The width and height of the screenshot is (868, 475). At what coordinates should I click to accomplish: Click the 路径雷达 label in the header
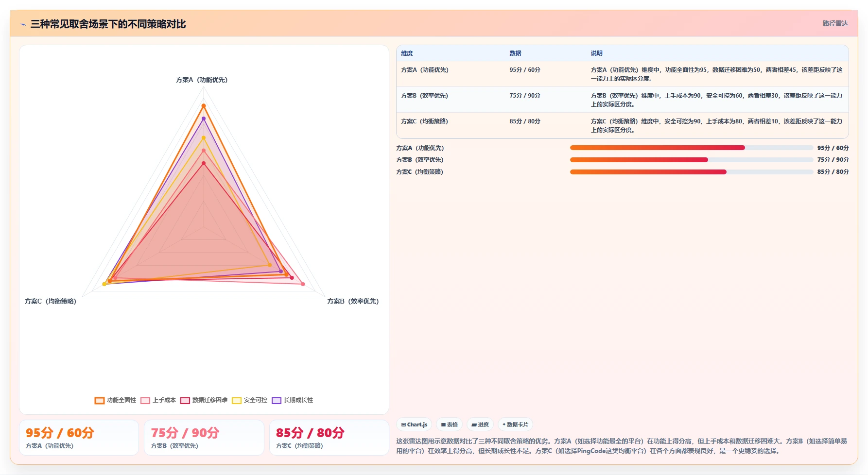coord(835,23)
